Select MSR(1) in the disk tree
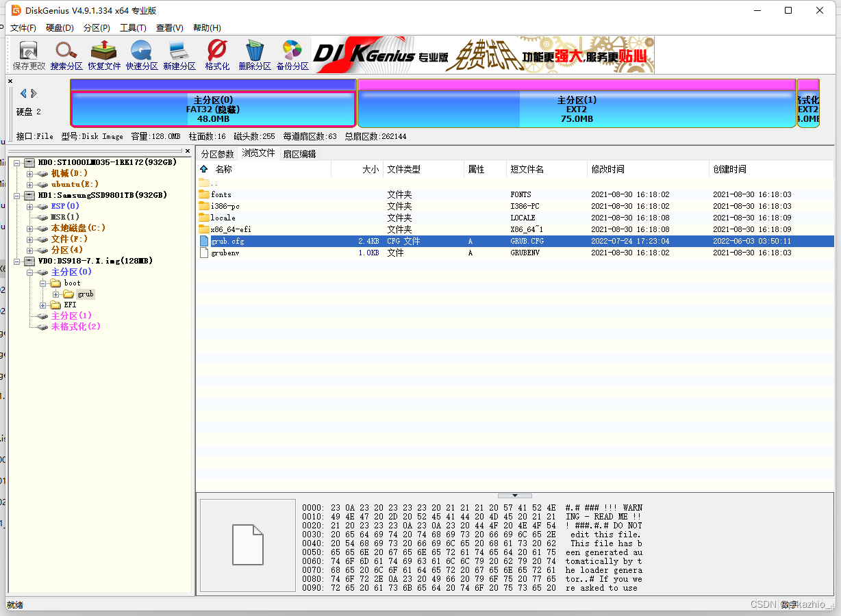 (65, 217)
